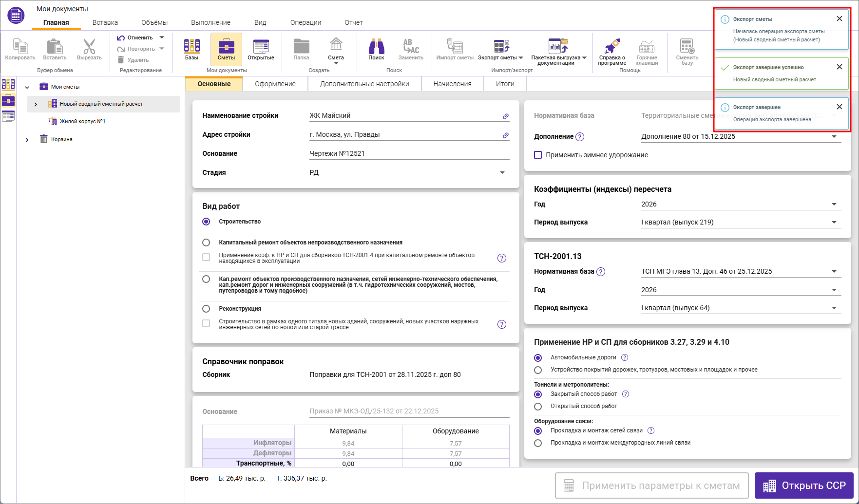Enable Применить зимнее удорожание checkbox
This screenshot has height=504, width=859.
(x=538, y=155)
